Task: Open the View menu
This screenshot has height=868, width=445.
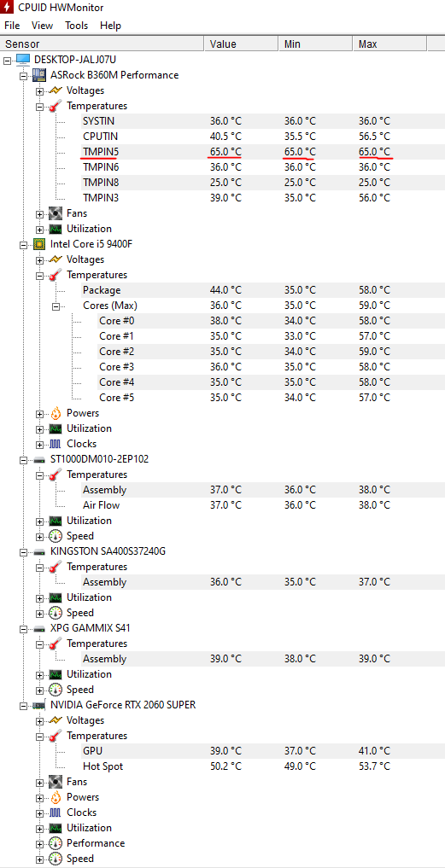Action: point(42,26)
